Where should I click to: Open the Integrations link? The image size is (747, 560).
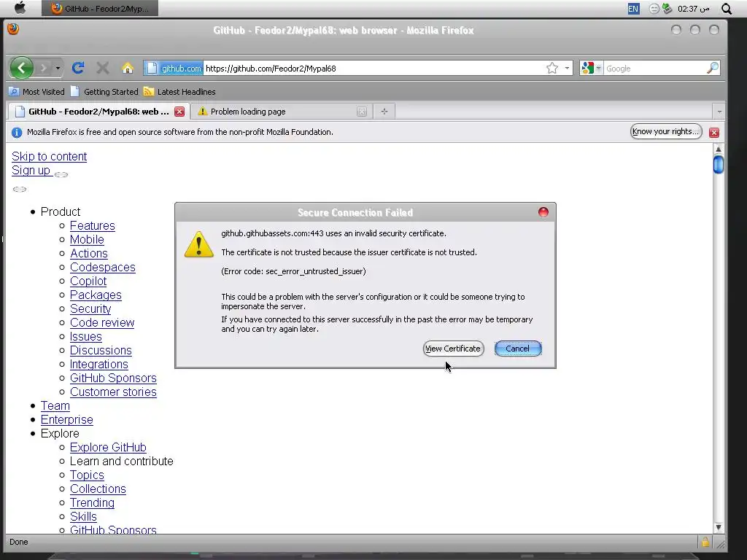pos(99,364)
